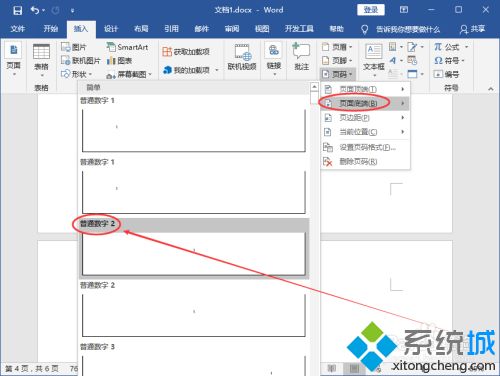The height and width of the screenshot is (376, 500).
Task: Open the Customize Quick Access Toolbar dropdown
Action: click(x=72, y=11)
